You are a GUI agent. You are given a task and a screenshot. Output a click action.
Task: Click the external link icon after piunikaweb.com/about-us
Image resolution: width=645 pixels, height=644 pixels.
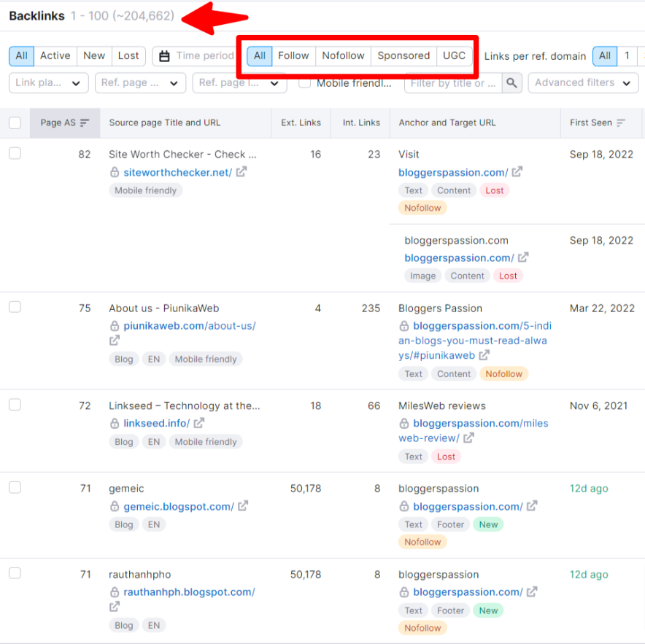click(115, 341)
